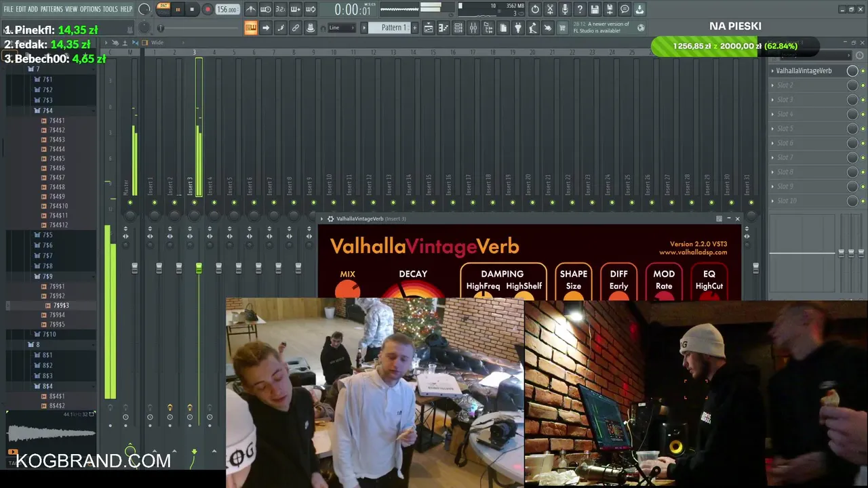Select the 7$9$3 sample in browser
The image size is (868, 488).
click(x=61, y=306)
